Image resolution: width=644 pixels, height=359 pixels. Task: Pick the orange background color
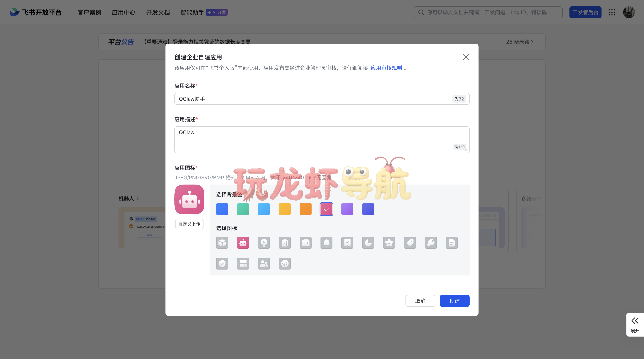click(305, 209)
